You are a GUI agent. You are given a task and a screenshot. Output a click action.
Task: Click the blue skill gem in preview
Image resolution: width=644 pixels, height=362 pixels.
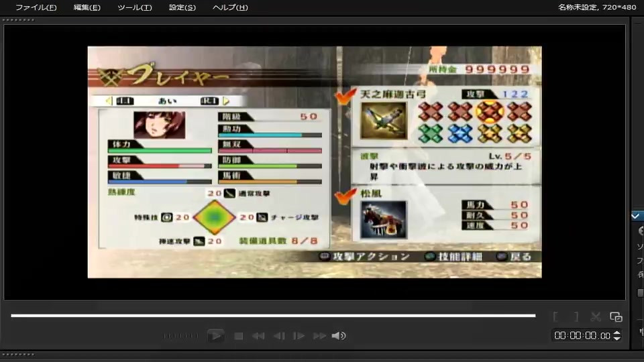pos(460,133)
